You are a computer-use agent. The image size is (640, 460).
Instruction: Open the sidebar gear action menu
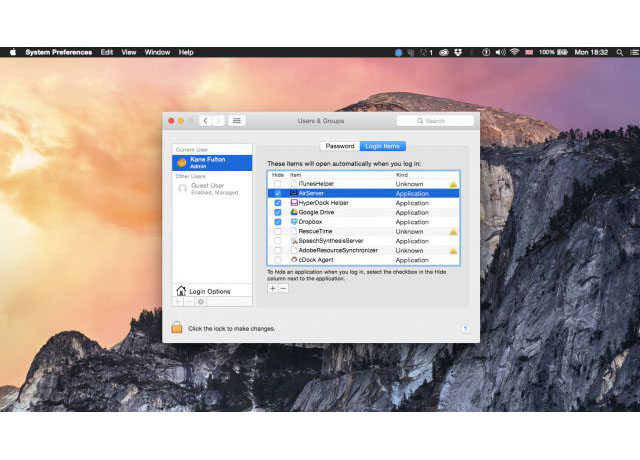pos(200,302)
